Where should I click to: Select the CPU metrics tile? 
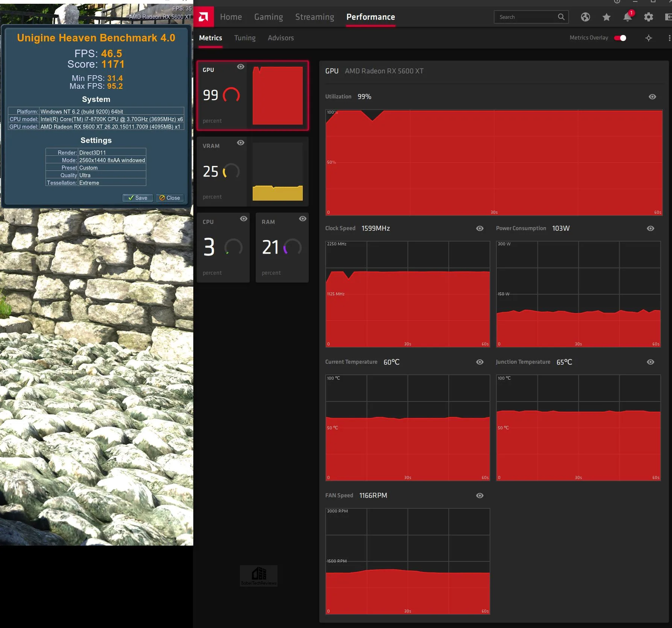[x=223, y=248]
